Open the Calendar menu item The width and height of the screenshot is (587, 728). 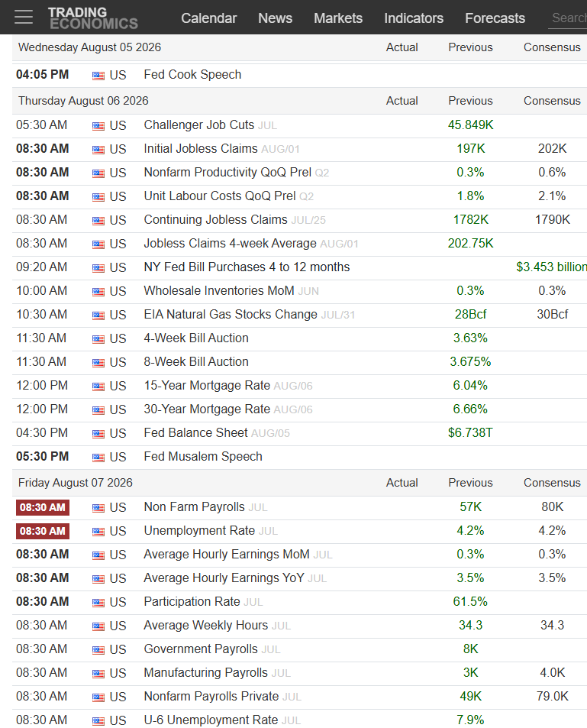point(209,18)
